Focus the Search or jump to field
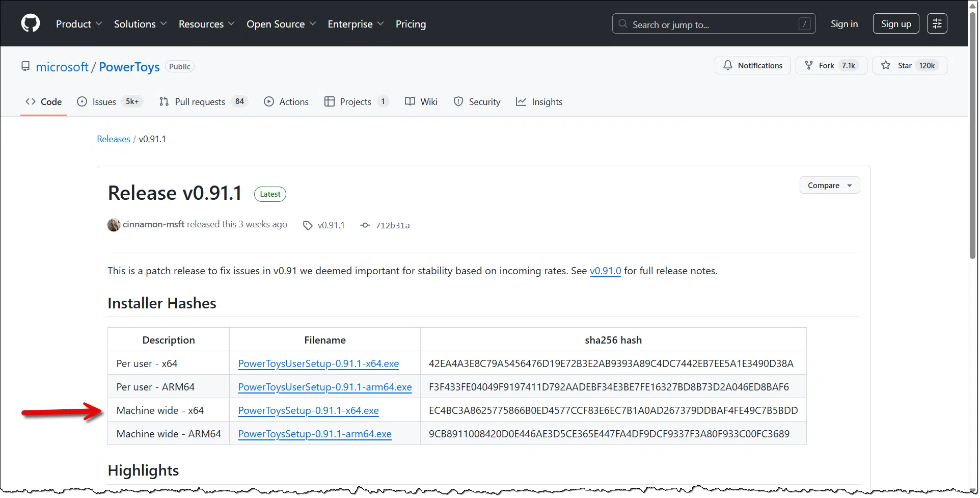The width and height of the screenshot is (980, 498). [714, 24]
